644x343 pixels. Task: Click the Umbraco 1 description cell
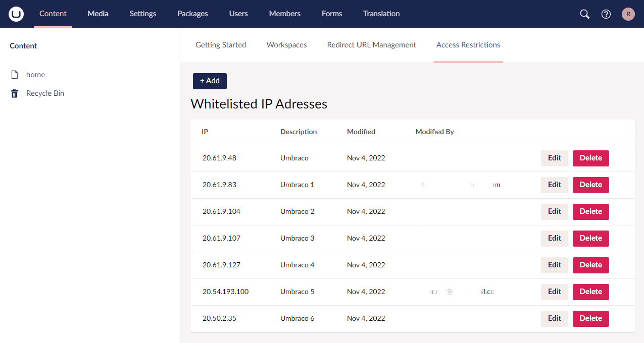[x=298, y=185]
